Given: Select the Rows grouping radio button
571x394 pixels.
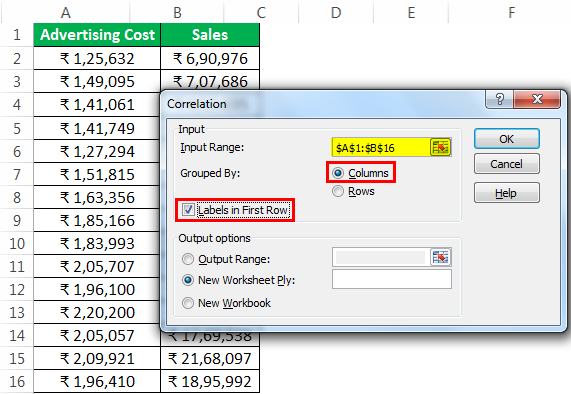Looking at the screenshot, I should [x=338, y=191].
